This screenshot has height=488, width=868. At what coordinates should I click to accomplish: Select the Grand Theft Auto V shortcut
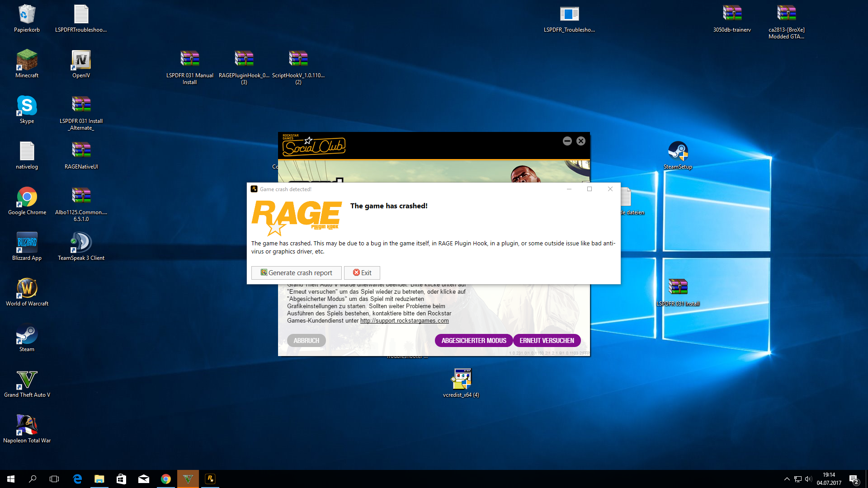tap(27, 380)
